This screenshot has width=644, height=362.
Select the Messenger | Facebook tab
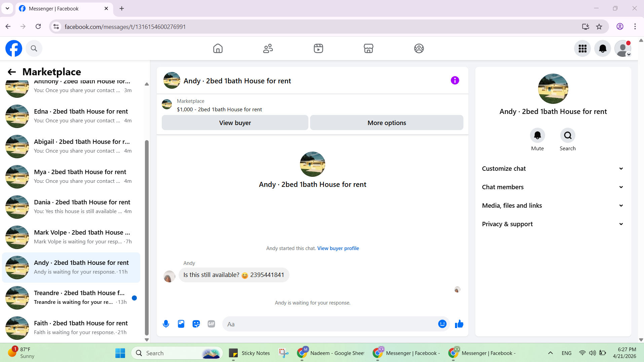[x=64, y=9]
